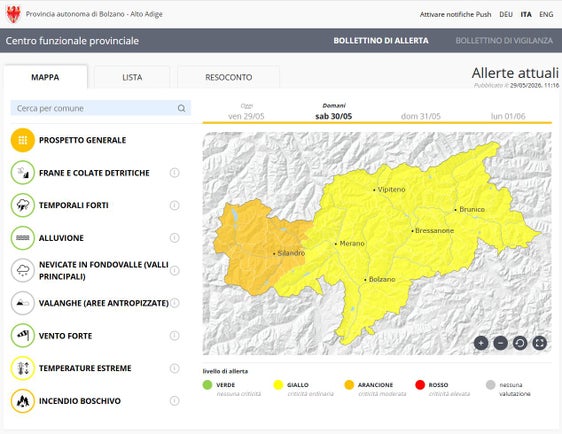
Task: Switch to the MAPPA tab
Action: point(45,77)
